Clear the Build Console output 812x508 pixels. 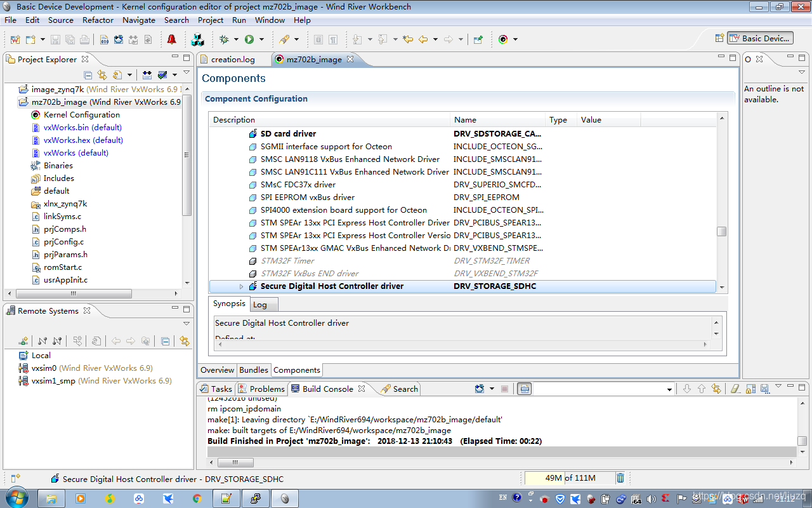pos(736,389)
